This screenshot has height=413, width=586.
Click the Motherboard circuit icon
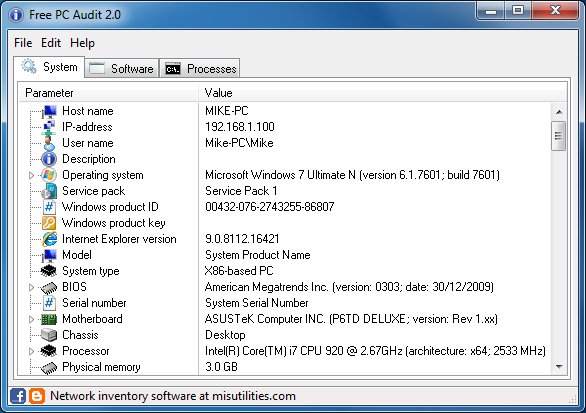tap(49, 319)
